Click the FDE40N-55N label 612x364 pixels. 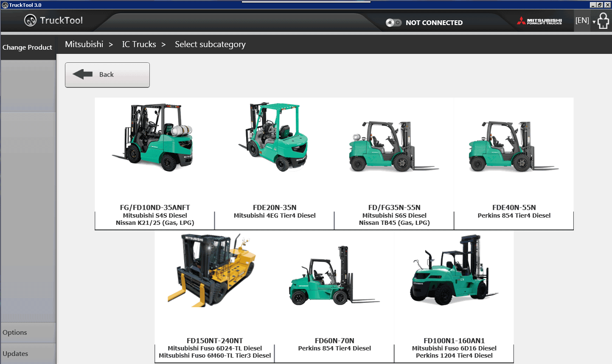pyautogui.click(x=514, y=207)
